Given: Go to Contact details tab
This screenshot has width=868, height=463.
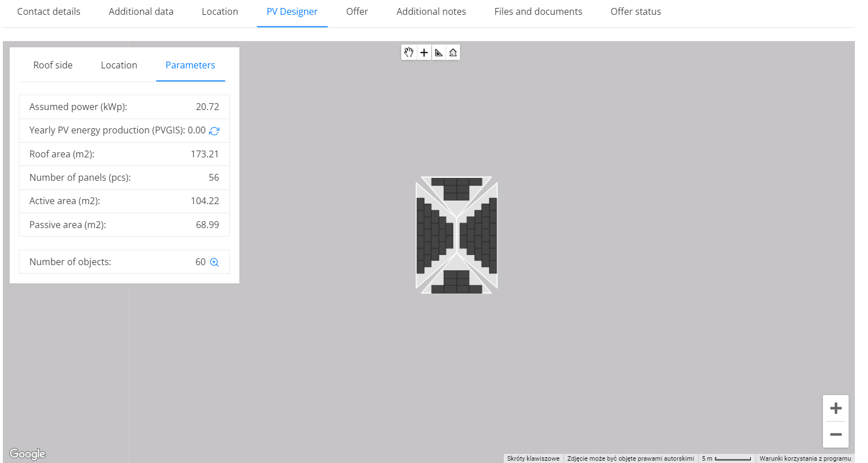Looking at the screenshot, I should [x=49, y=11].
